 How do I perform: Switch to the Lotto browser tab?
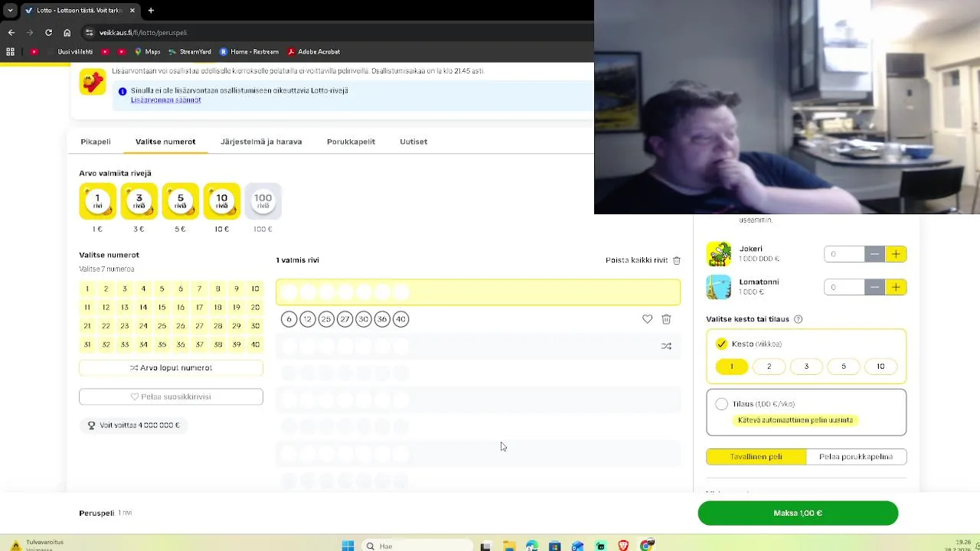[79, 11]
